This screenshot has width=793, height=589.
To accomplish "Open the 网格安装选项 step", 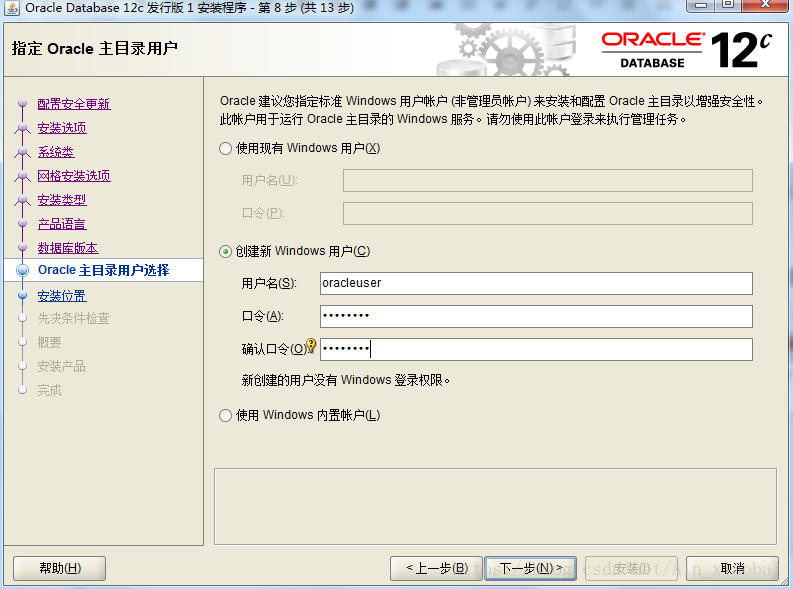I will pos(74,176).
